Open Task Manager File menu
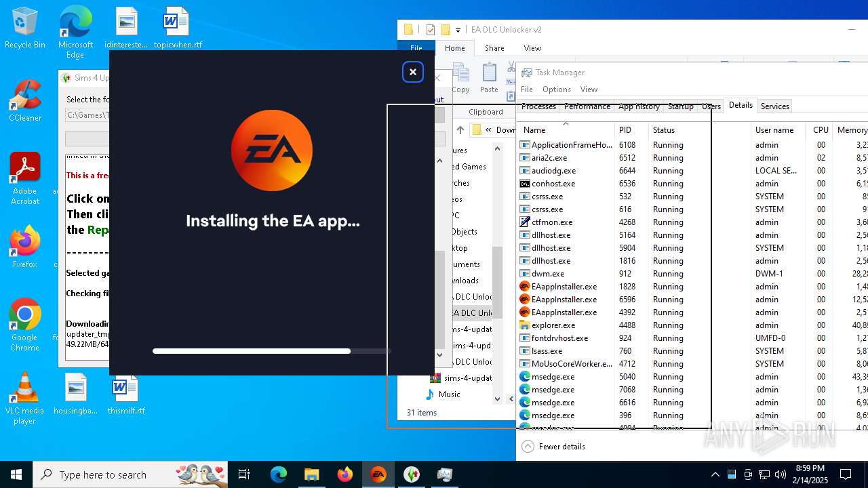This screenshot has width=868, height=488. pyautogui.click(x=527, y=89)
